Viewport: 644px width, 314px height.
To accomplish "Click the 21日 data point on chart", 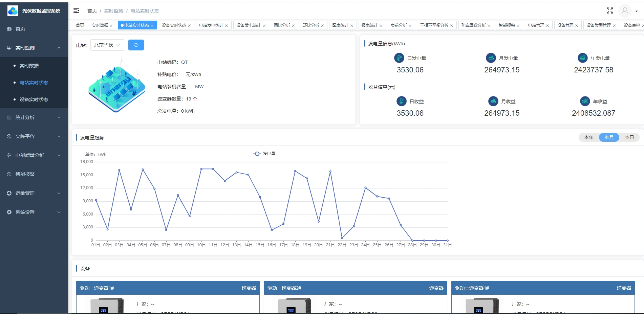I will (330, 172).
